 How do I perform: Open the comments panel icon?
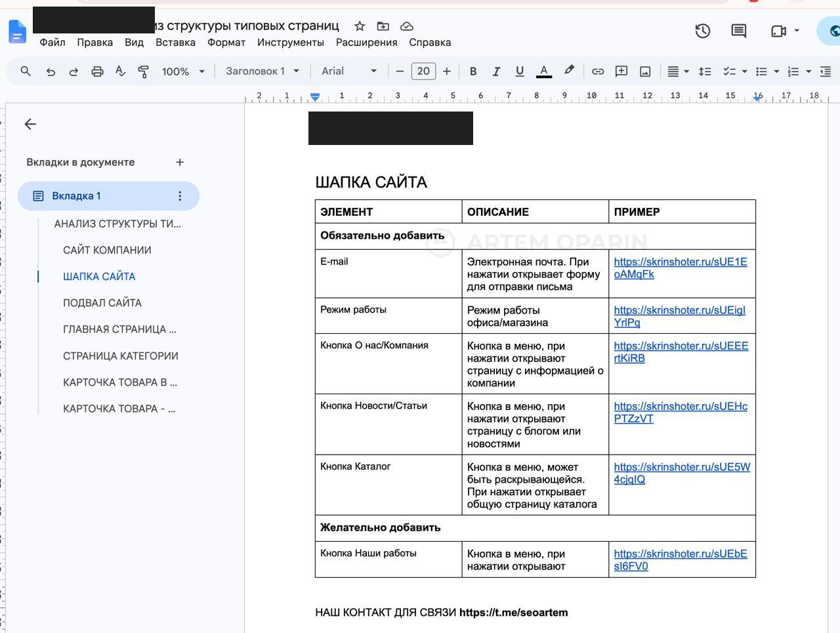(739, 31)
